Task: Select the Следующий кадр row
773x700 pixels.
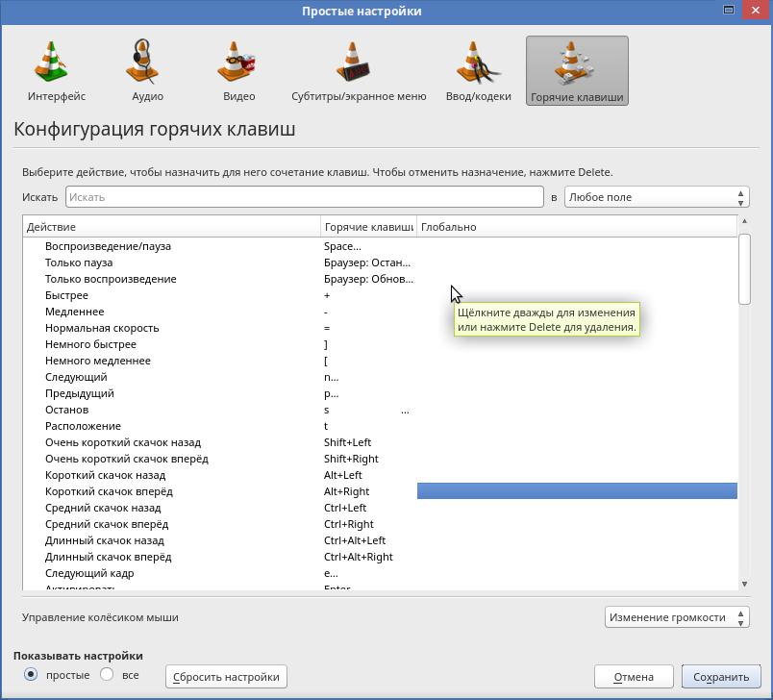Action: click(380, 573)
